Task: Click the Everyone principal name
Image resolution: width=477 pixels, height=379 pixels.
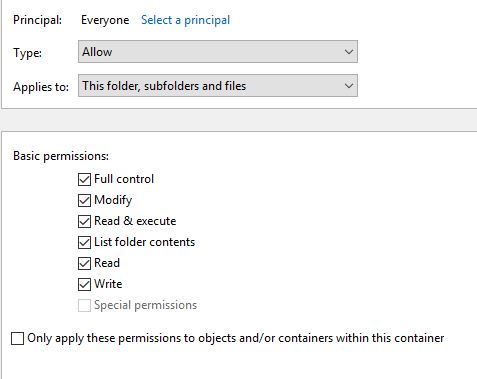Action: click(105, 20)
